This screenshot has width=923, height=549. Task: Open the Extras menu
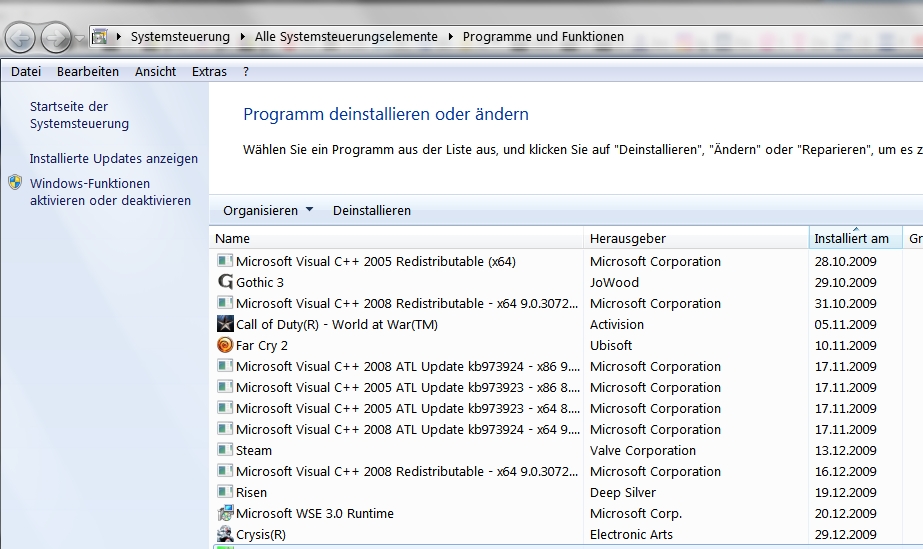209,72
